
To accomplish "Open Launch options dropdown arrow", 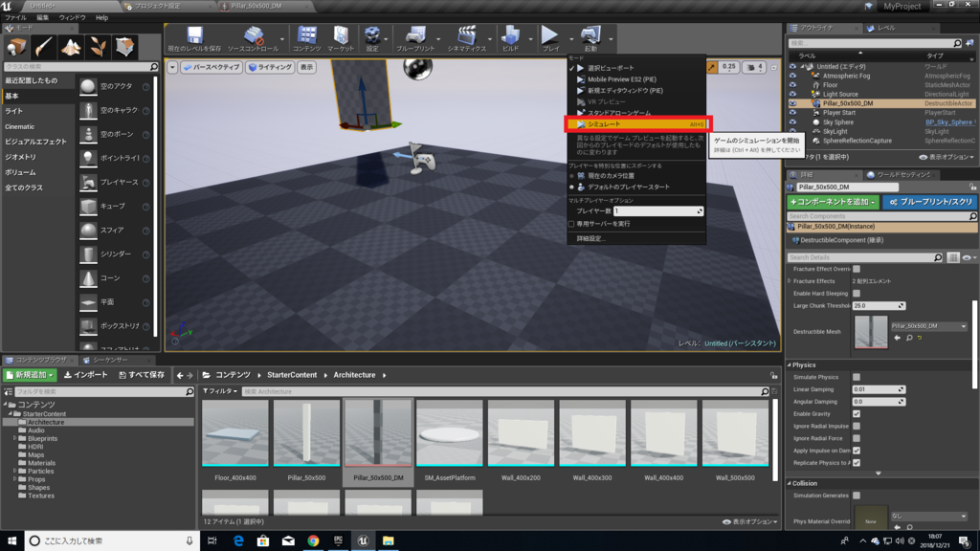I will tap(611, 38).
